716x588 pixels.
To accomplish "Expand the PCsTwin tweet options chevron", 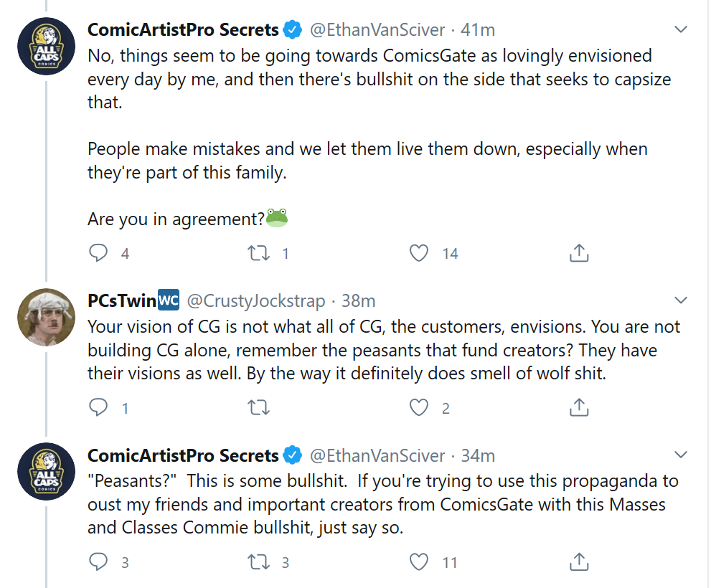I will [x=681, y=300].
